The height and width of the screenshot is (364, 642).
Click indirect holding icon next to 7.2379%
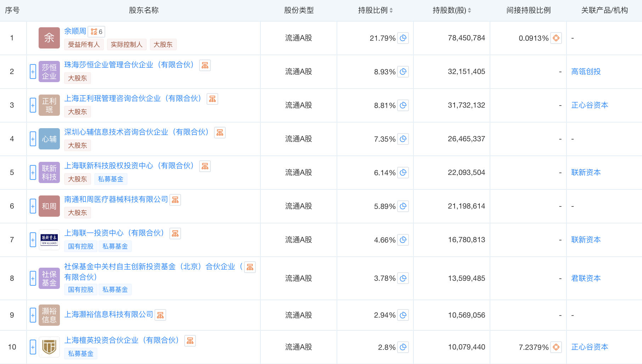click(x=556, y=347)
